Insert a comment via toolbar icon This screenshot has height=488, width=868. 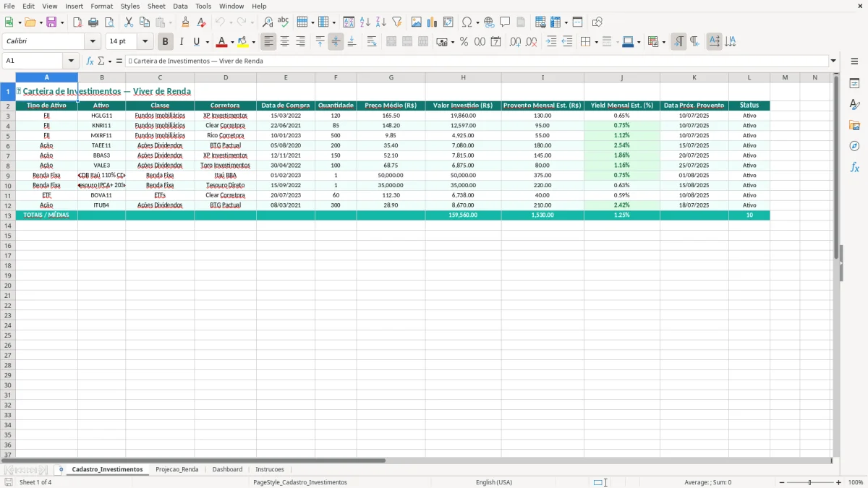[x=505, y=22]
